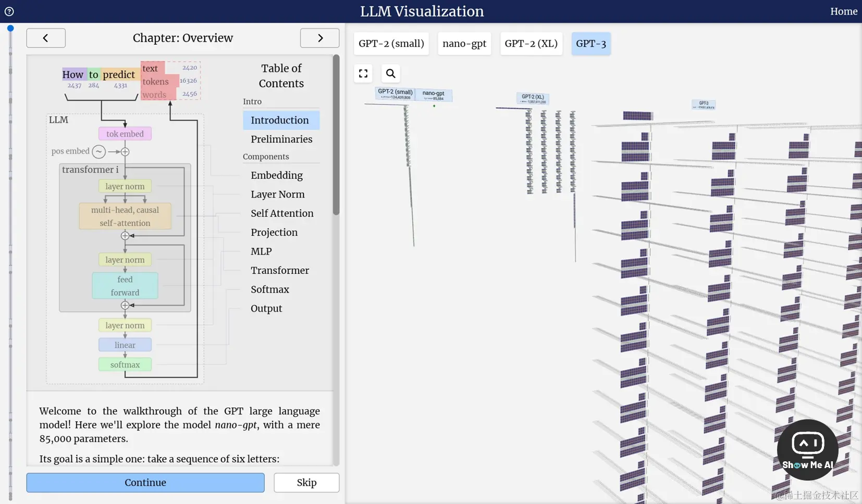The width and height of the screenshot is (862, 504).
Task: Open Output chapter in contents
Action: (266, 308)
